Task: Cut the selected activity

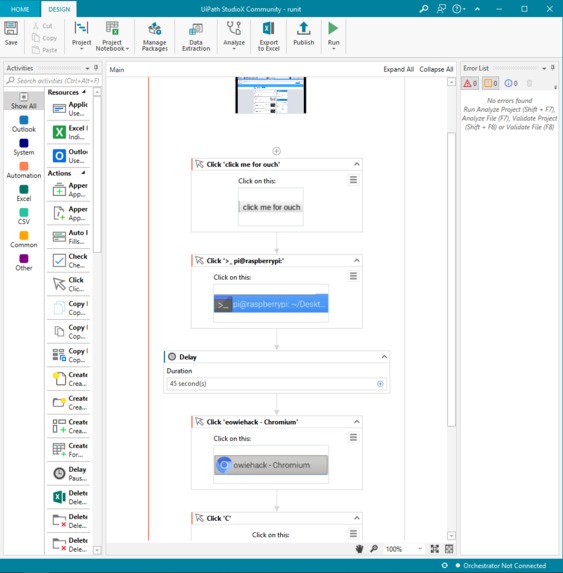Action: [x=43, y=26]
